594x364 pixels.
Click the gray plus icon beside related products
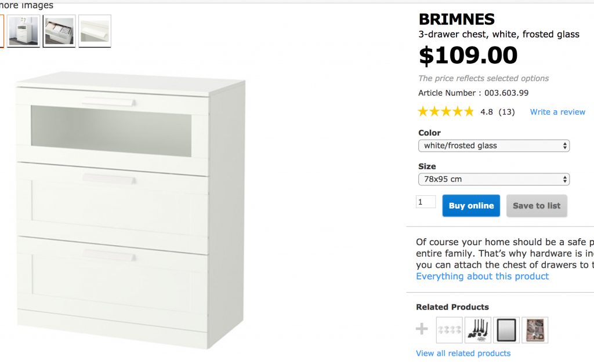(422, 329)
